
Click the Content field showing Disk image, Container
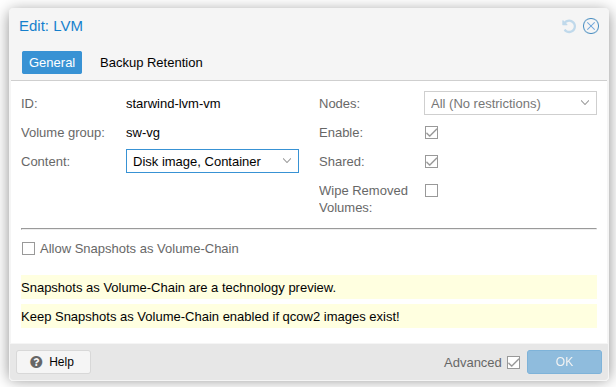(212, 161)
